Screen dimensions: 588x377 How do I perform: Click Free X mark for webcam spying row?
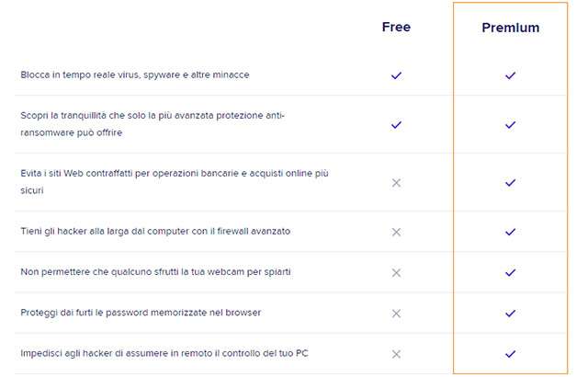click(x=396, y=272)
